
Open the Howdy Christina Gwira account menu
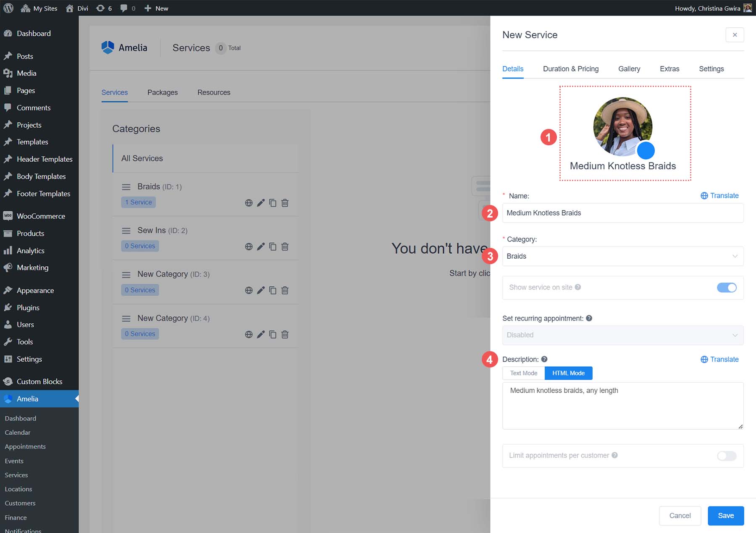pos(713,8)
